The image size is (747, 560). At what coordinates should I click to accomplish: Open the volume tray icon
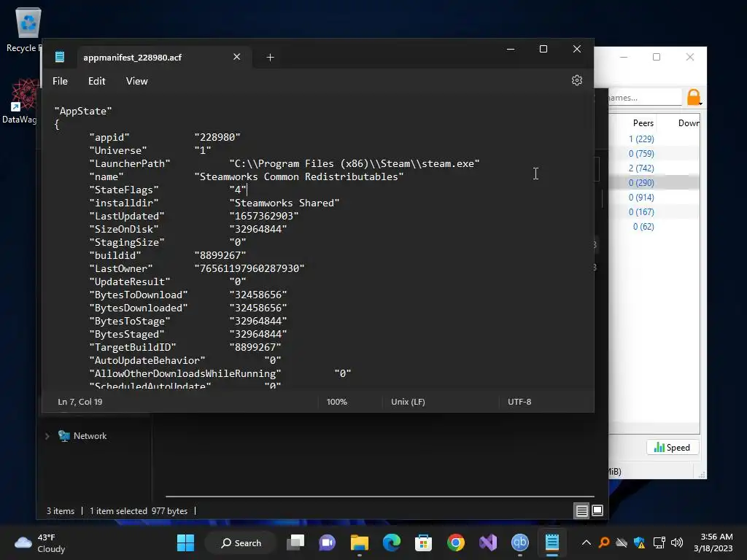pyautogui.click(x=676, y=542)
